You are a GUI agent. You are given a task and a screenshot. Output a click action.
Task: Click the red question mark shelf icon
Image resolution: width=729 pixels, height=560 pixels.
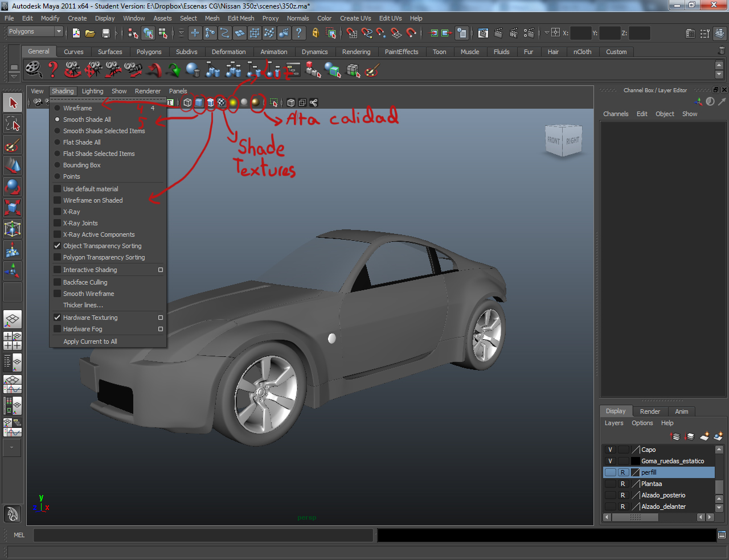pos(53,69)
